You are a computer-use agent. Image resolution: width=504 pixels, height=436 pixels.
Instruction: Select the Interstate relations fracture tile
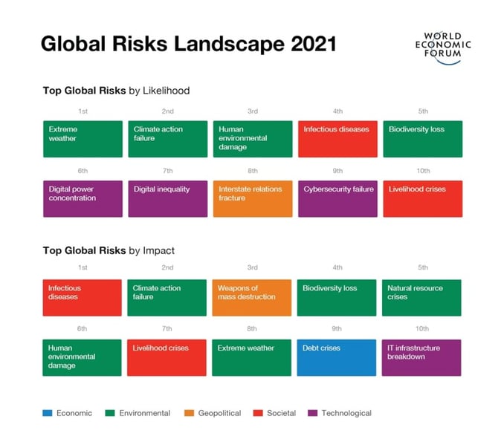tap(252, 198)
